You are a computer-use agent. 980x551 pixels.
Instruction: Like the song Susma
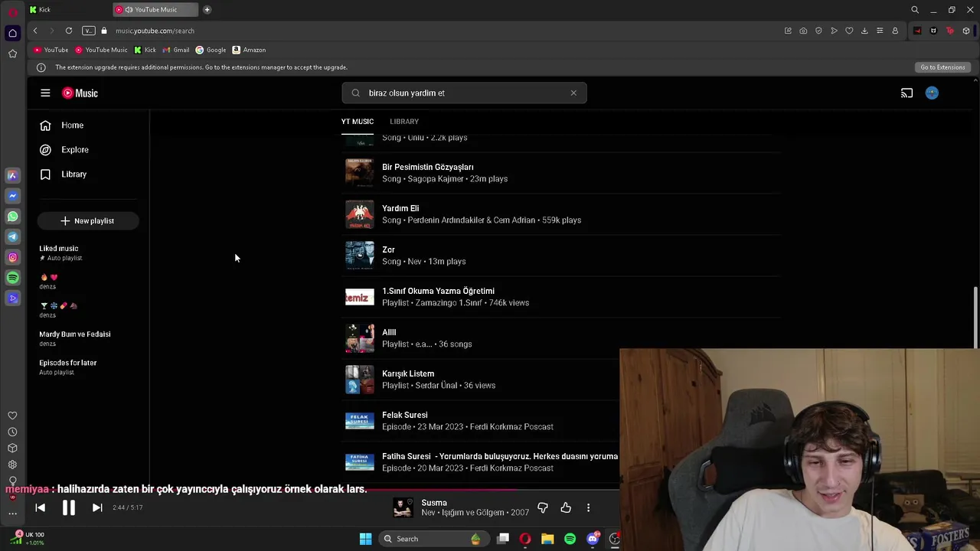click(x=566, y=507)
